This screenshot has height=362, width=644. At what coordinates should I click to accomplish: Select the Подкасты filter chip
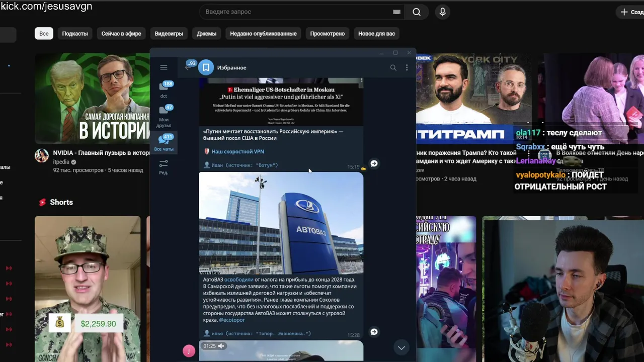pos(75,34)
